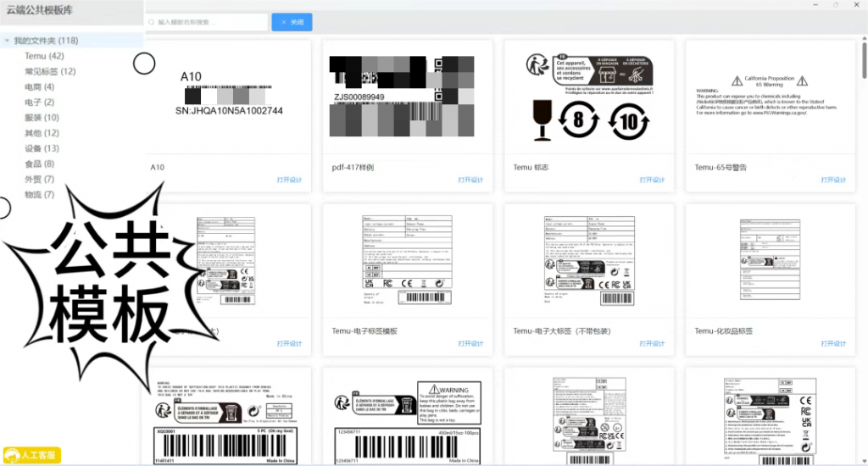The height and width of the screenshot is (466, 868).
Task: Click the blue 关闭 button
Action: [292, 22]
